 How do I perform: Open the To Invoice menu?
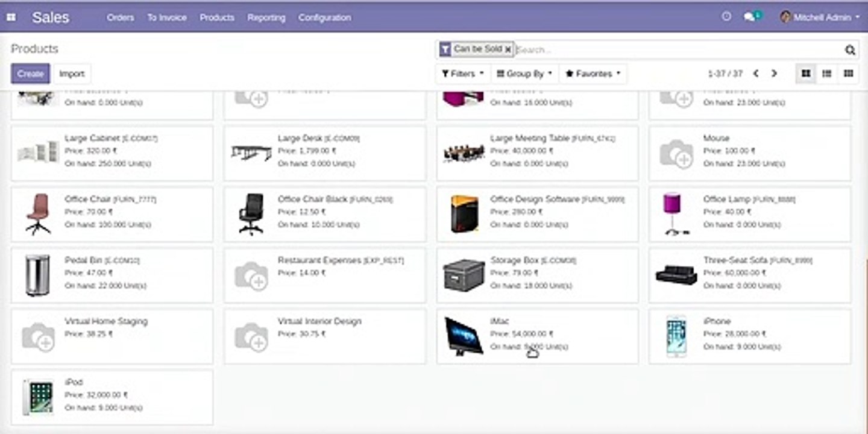167,17
